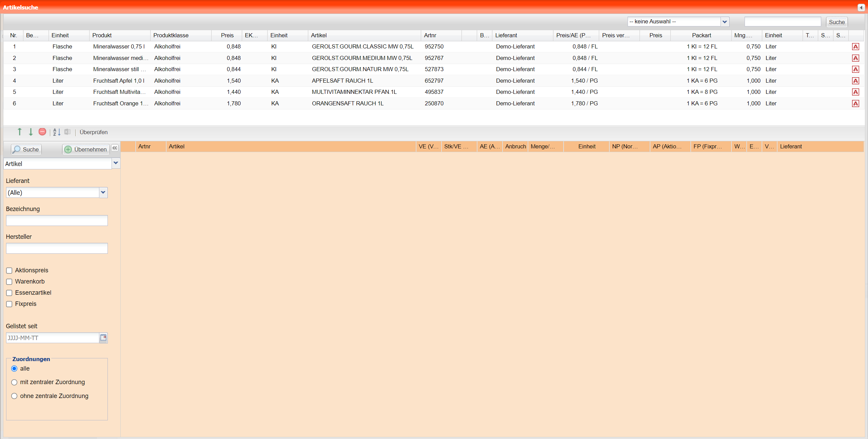Open the calendar picker for Gelistet seit
The width and height of the screenshot is (868, 439).
[x=103, y=338]
